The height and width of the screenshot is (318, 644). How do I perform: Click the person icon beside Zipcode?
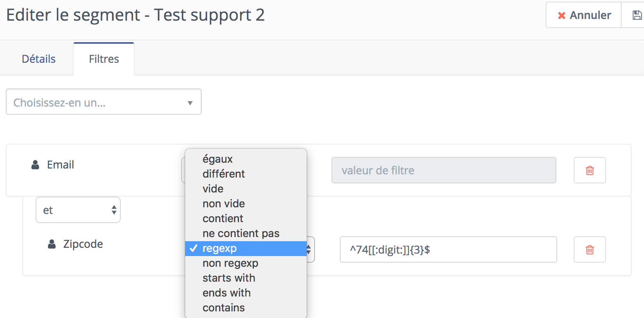click(52, 244)
